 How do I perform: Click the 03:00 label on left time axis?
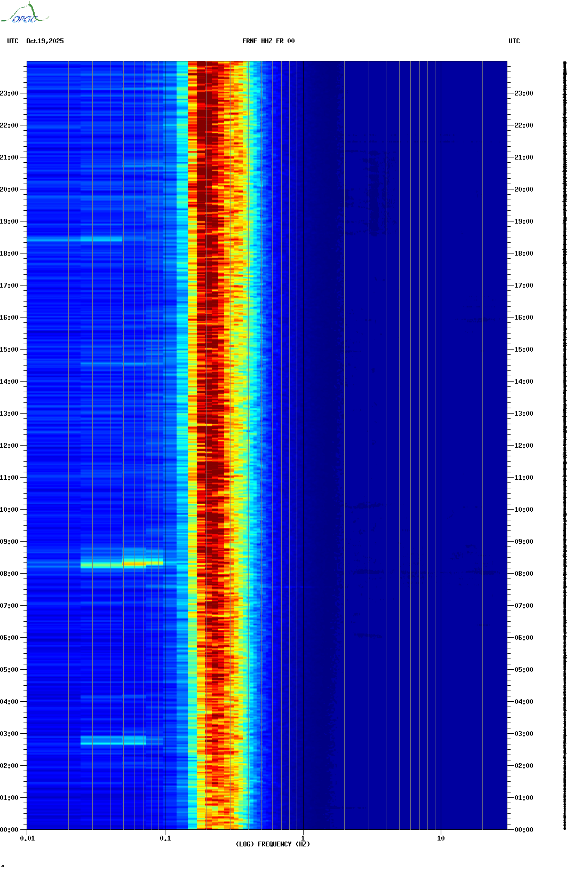(x=10, y=734)
